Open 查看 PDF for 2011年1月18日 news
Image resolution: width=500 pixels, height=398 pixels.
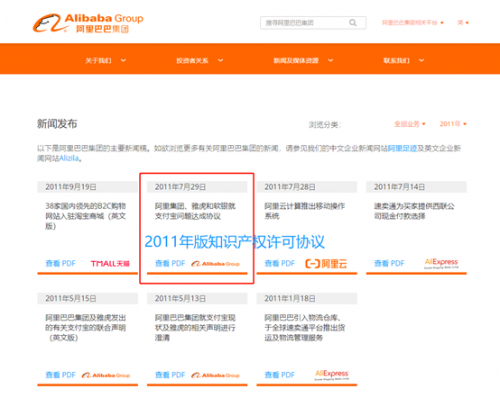(280, 375)
